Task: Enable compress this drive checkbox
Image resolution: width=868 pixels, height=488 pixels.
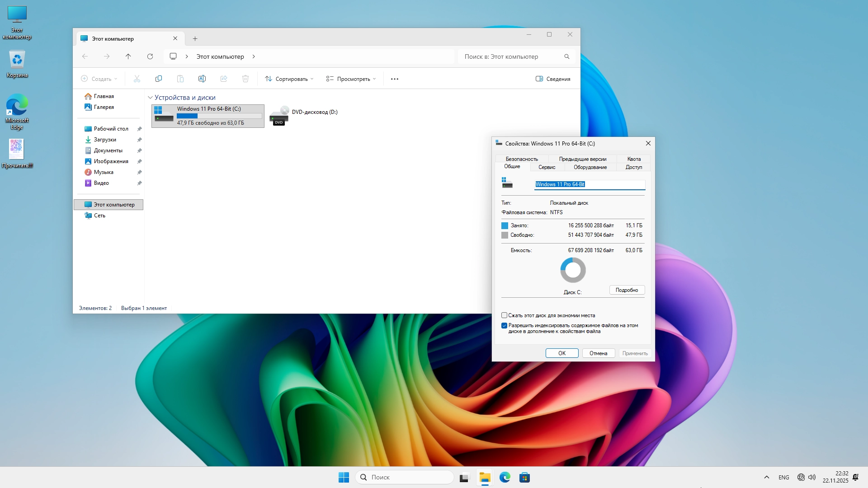Action: 504,315
